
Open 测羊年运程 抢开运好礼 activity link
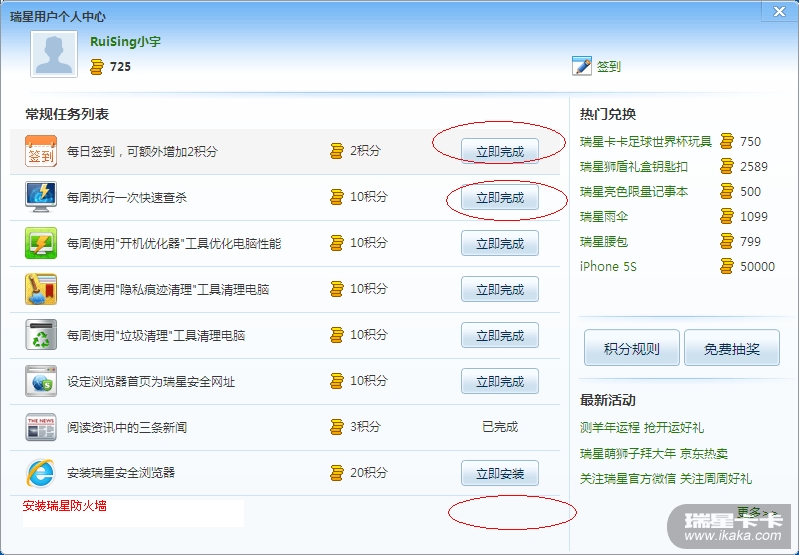point(642,428)
